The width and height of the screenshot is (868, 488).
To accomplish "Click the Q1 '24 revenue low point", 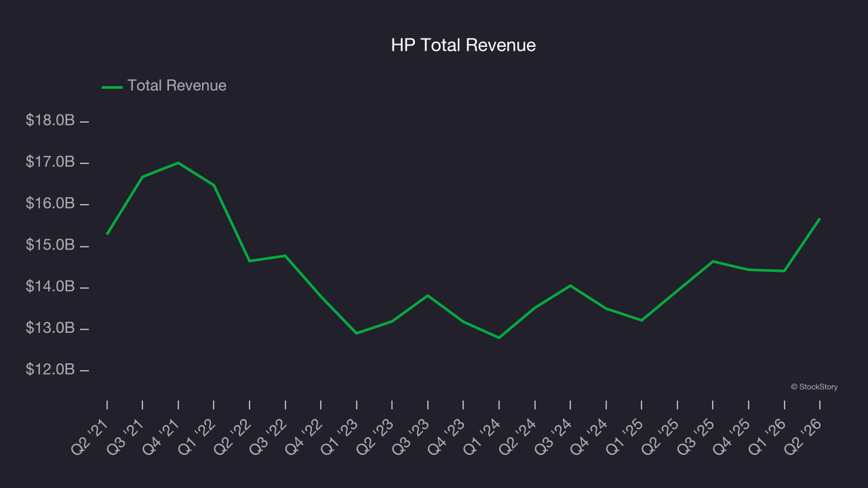I will click(499, 338).
